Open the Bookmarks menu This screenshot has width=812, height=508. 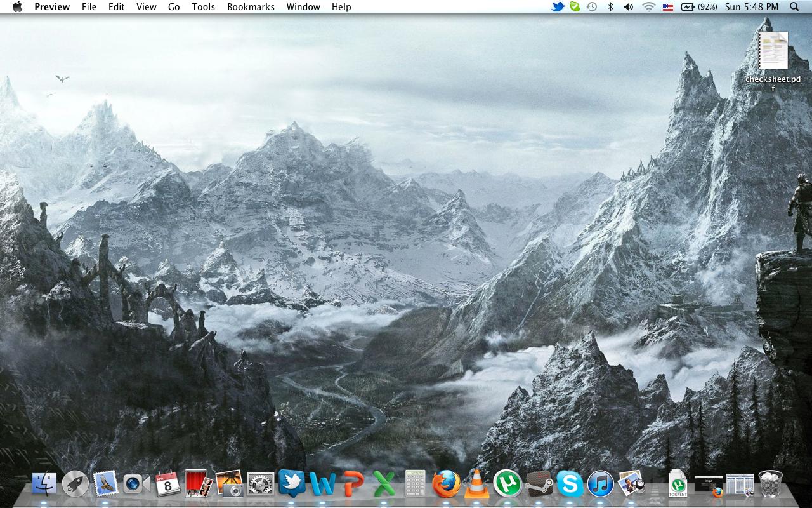pyautogui.click(x=251, y=7)
